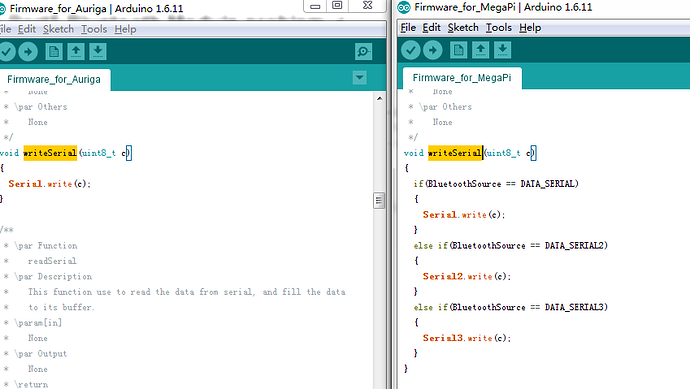The width and height of the screenshot is (690, 389).
Task: Click Verify button in MegaPi window
Action: 411,50
